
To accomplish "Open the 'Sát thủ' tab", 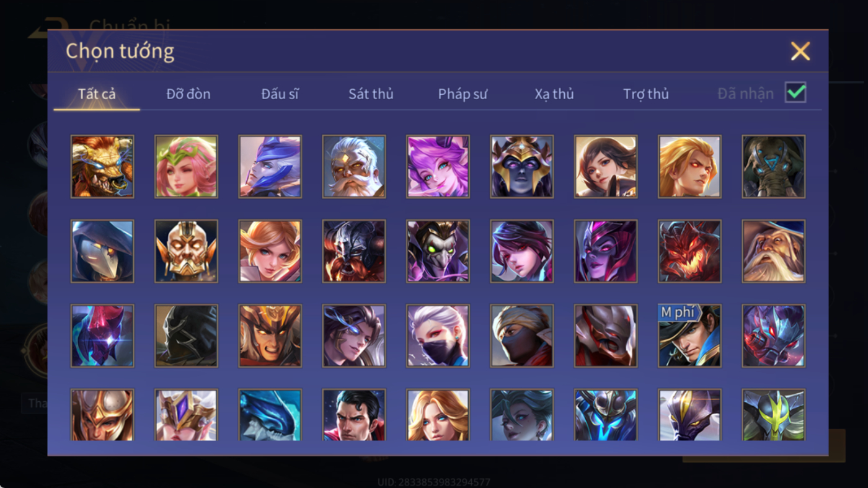I will coord(371,94).
